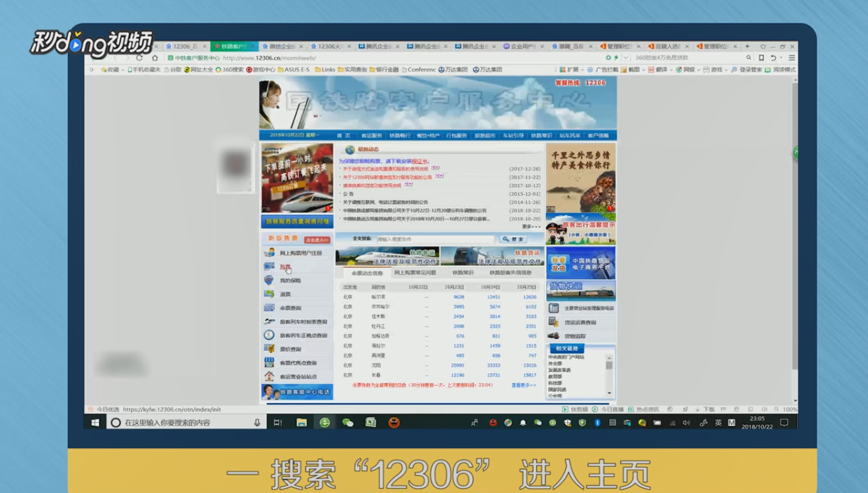The width and height of the screenshot is (868, 493).
Task: Click the 旅客列车正晚点查询 clock icon
Action: (269, 335)
